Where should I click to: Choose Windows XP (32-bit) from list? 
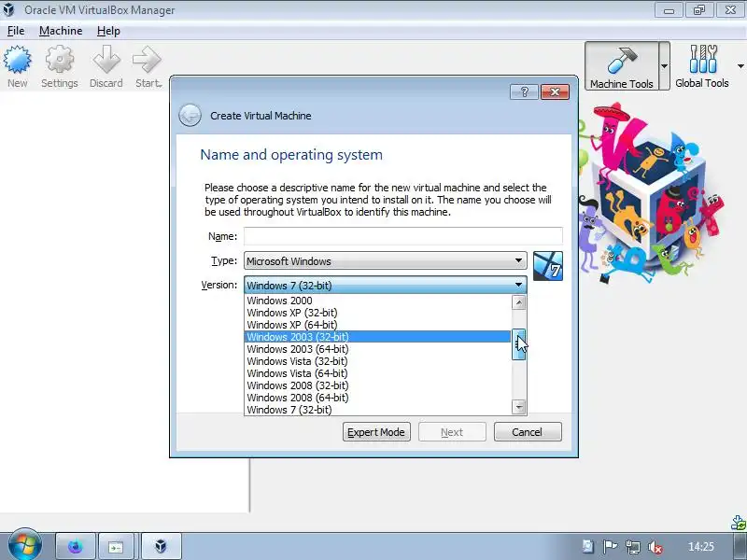point(378,313)
